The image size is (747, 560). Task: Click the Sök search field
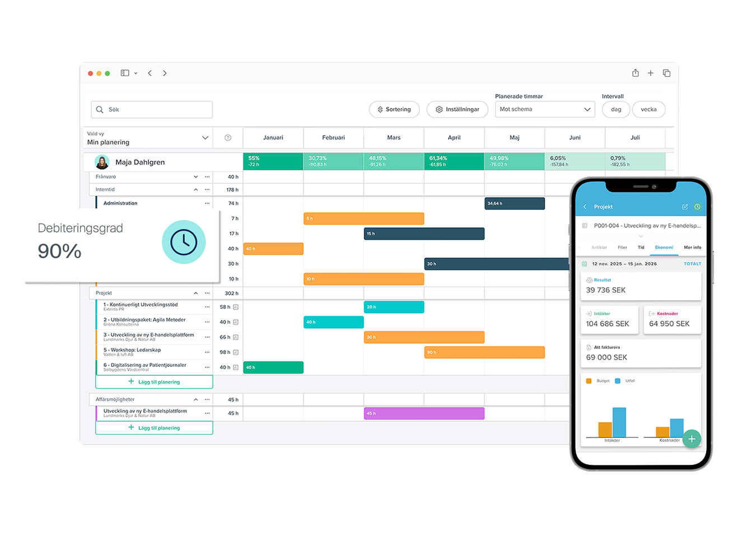(152, 110)
